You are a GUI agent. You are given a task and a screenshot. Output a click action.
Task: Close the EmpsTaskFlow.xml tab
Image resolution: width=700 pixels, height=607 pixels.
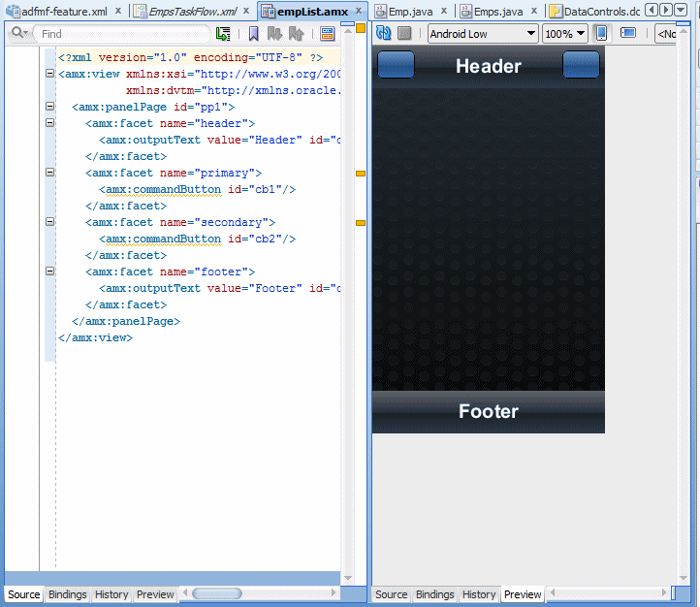click(246, 11)
